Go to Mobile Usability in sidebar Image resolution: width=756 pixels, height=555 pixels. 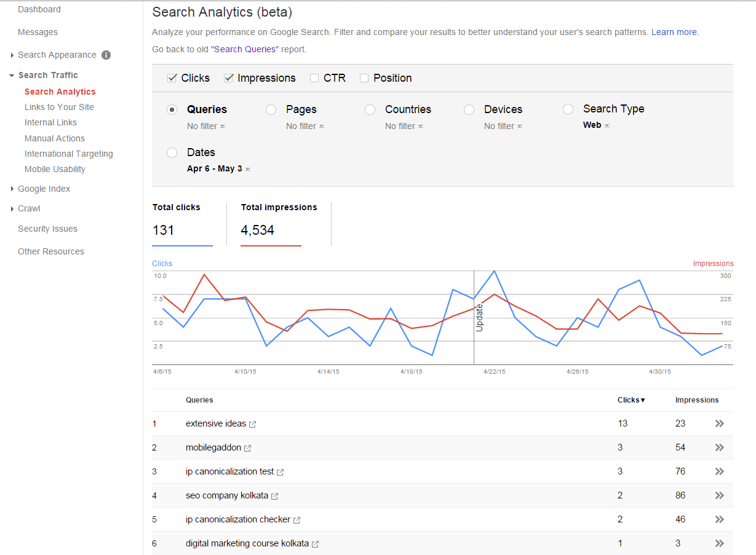click(55, 169)
